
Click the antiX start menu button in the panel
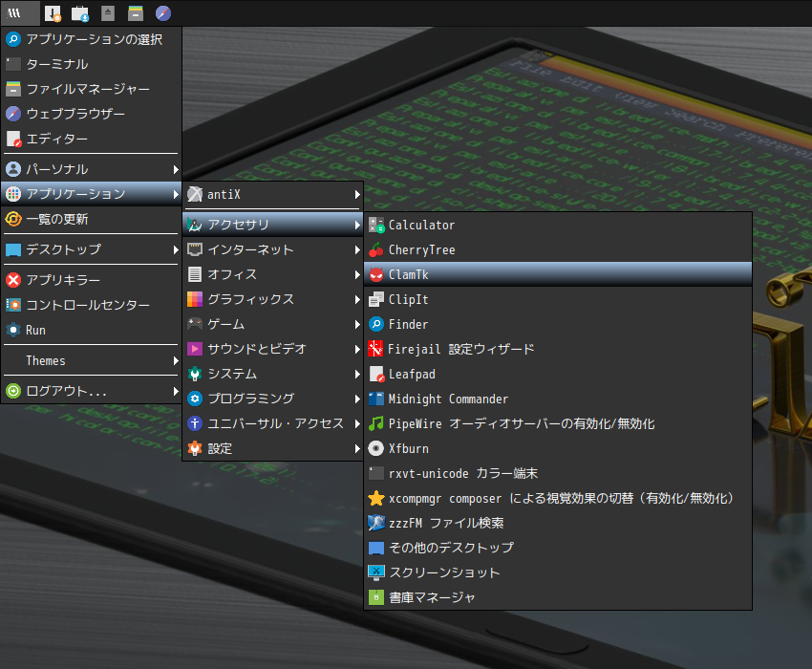coord(20,13)
